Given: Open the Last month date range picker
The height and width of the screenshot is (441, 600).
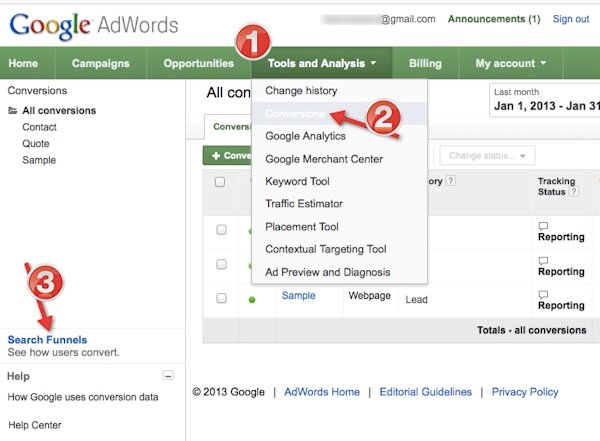Looking at the screenshot, I should [x=545, y=100].
